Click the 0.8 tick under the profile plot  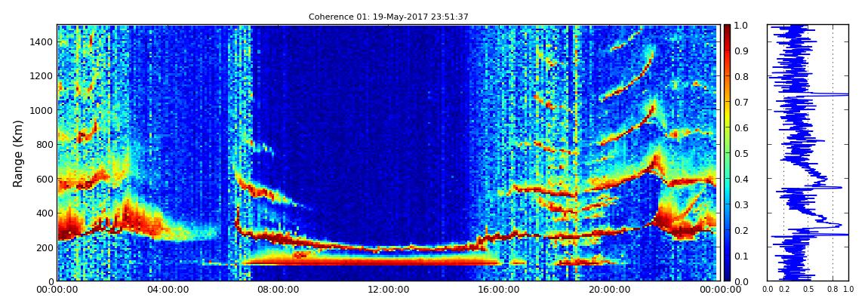pos(833,290)
